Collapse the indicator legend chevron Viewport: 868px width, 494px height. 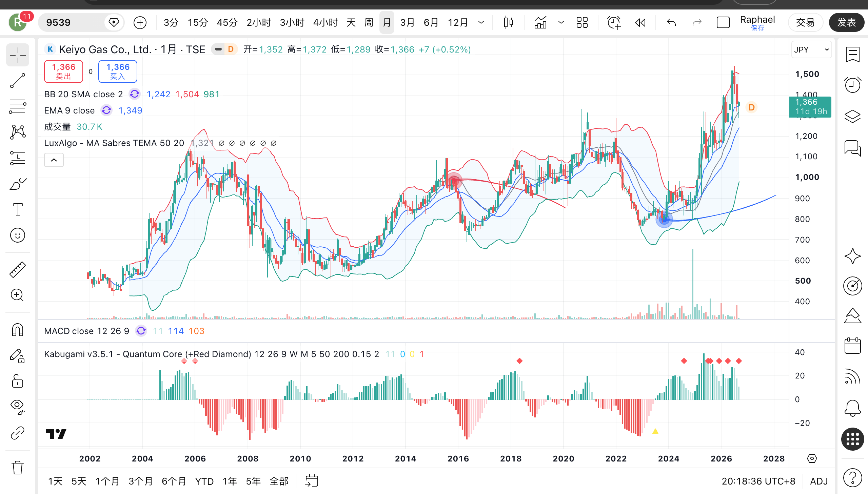pos(54,160)
